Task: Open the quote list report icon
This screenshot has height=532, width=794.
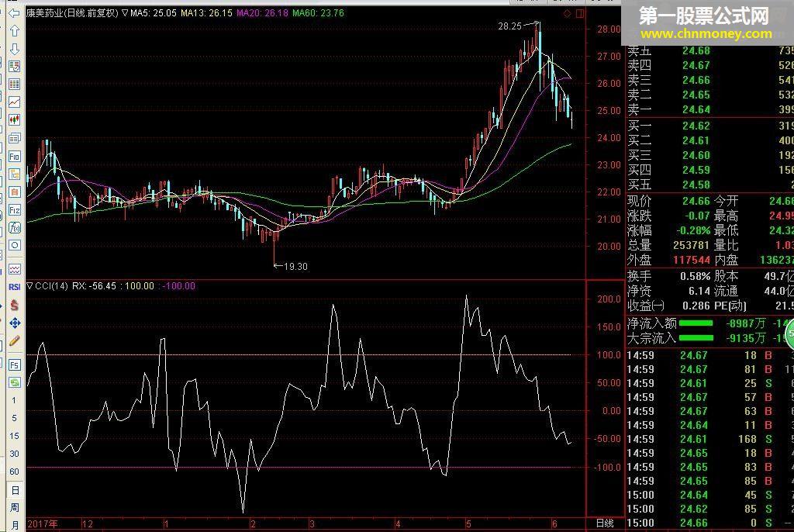Action: pyautogui.click(x=14, y=67)
